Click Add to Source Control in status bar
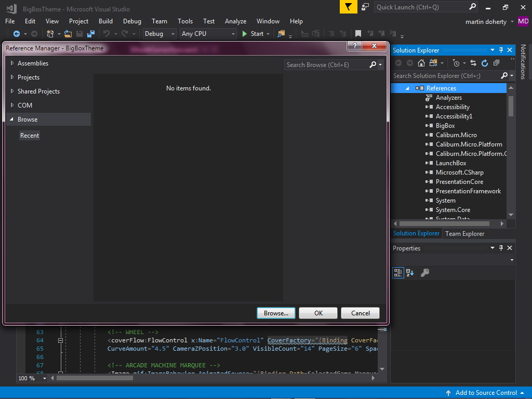This screenshot has height=399, width=532. click(x=486, y=393)
